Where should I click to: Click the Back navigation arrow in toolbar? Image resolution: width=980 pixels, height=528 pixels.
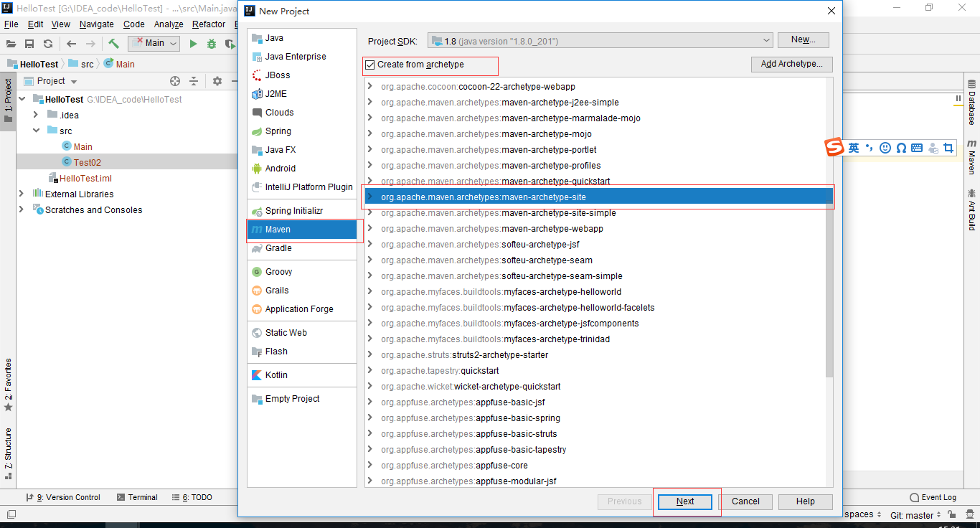[71, 44]
